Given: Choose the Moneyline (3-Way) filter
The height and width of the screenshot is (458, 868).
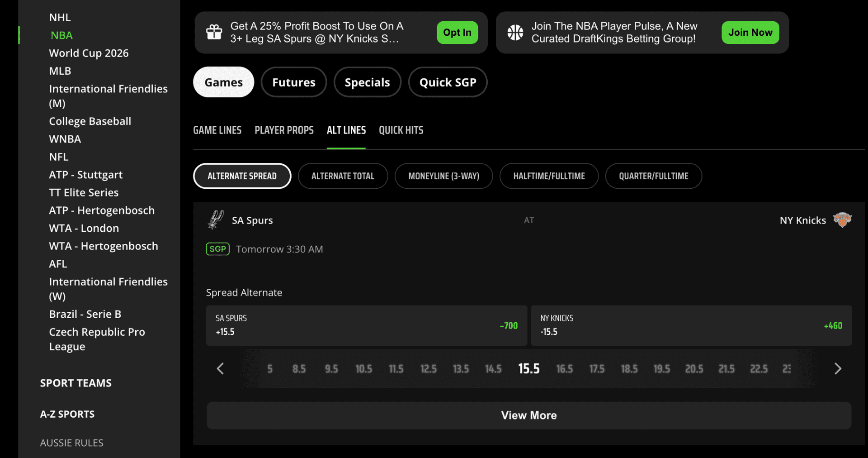Looking at the screenshot, I should tap(443, 176).
